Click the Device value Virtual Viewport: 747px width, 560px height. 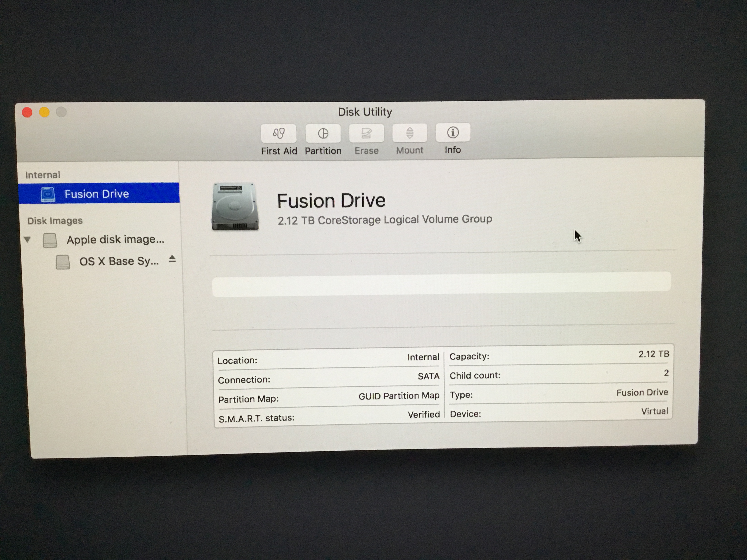[655, 411]
